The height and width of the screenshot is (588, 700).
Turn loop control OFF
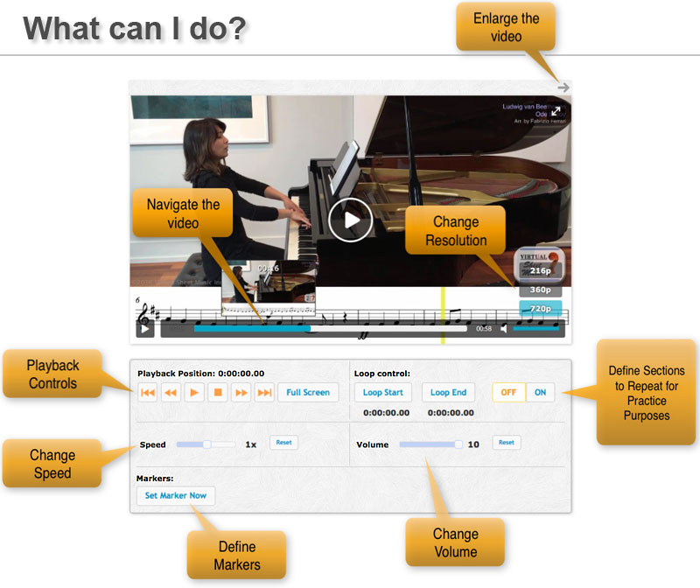pos(508,393)
